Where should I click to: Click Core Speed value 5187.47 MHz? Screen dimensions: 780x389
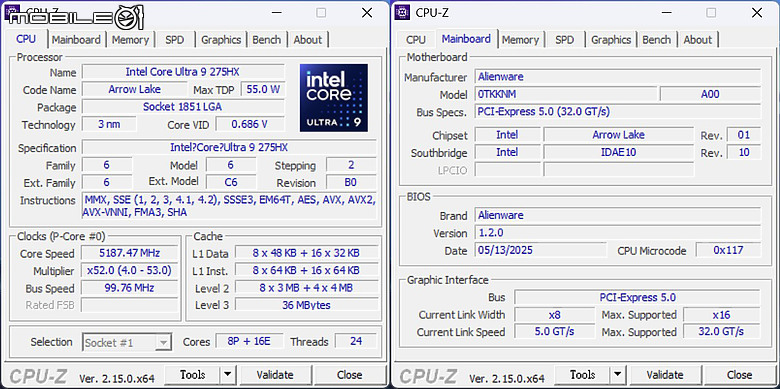pyautogui.click(x=129, y=253)
